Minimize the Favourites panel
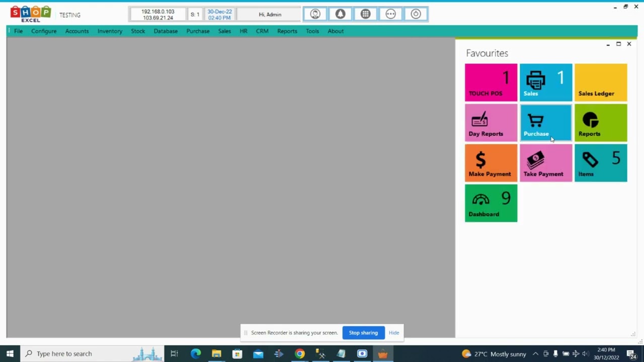Image resolution: width=644 pixels, height=362 pixels. click(608, 44)
